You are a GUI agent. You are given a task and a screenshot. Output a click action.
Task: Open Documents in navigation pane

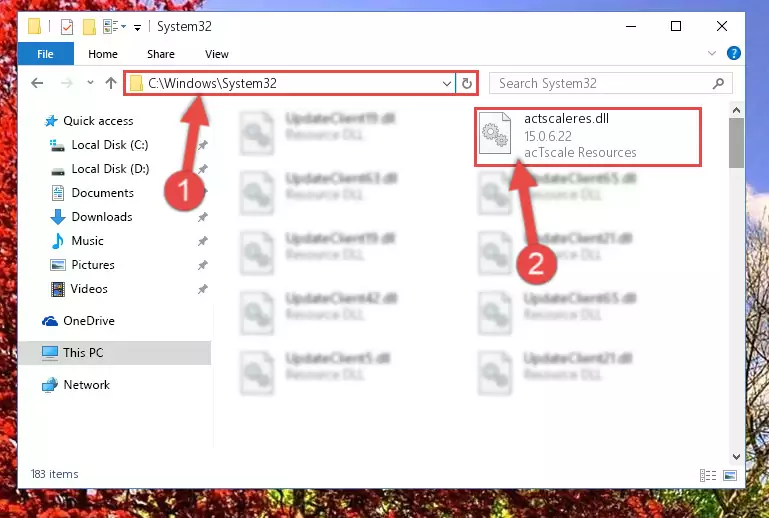(x=102, y=193)
